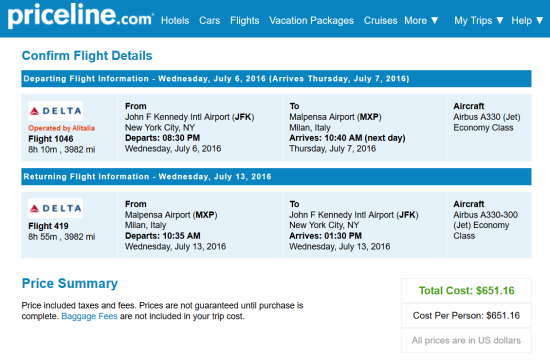Click the Departing Flight Information header bar
The image size is (550, 364).
276,79
